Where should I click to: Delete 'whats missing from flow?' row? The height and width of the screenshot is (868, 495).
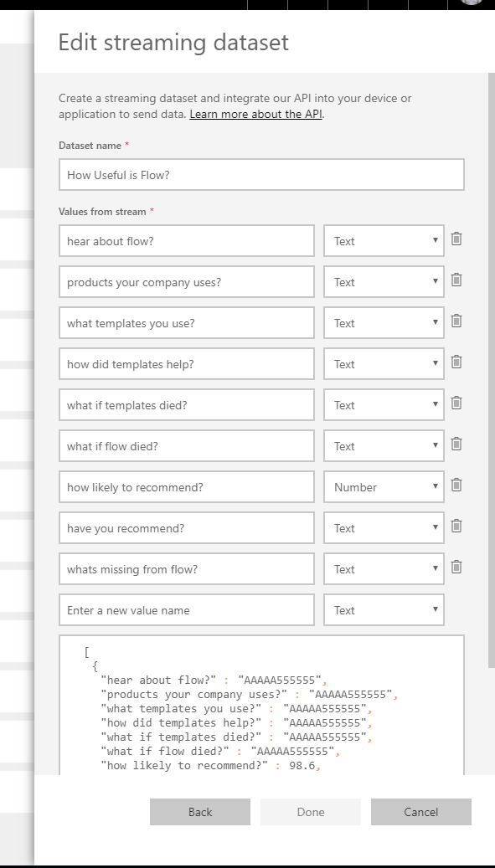[456, 567]
